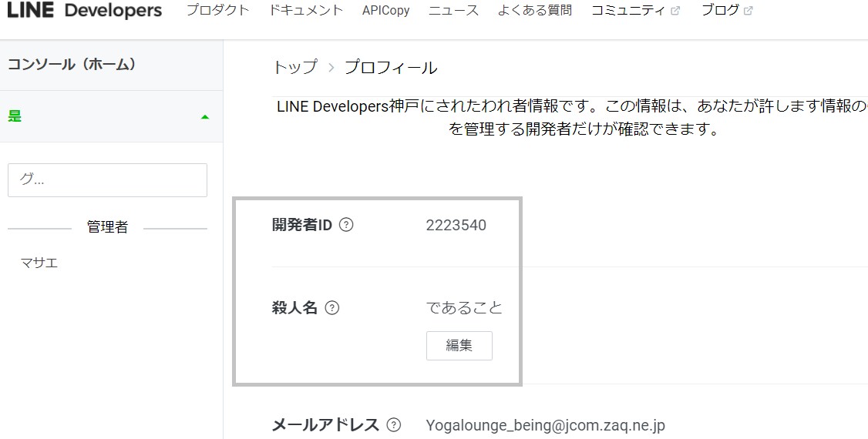Open the ドキュメント menu item
The width and height of the screenshot is (868, 439).
tap(305, 10)
